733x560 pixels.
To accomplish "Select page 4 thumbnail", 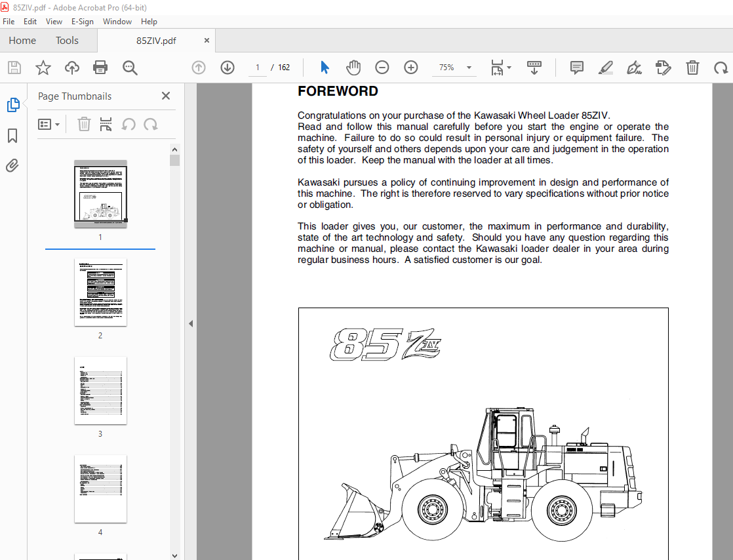I will (100, 489).
